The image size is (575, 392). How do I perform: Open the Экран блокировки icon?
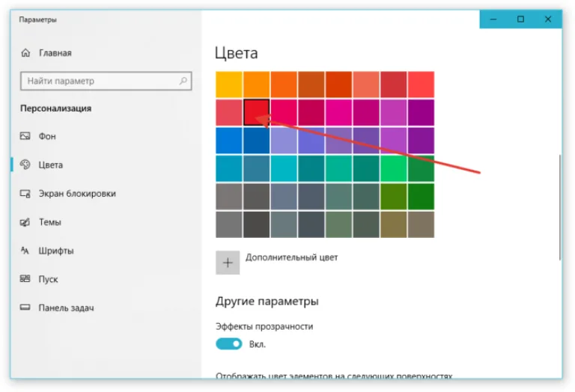25,194
